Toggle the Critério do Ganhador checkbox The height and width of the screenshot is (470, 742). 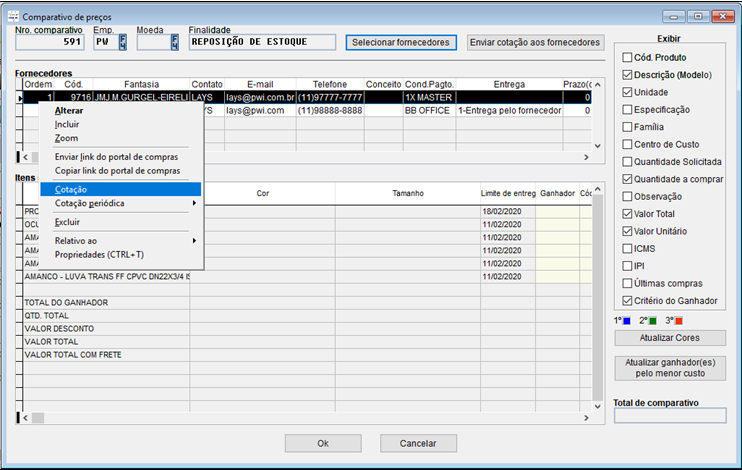pos(626,300)
